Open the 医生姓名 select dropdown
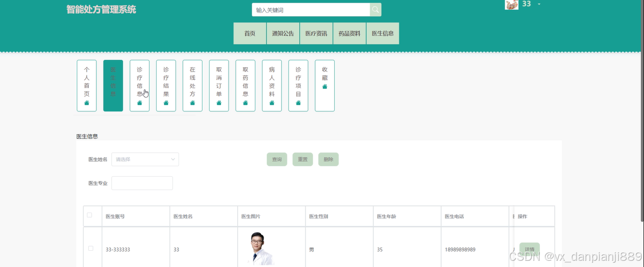Screen dimensions: 644x267 click(x=145, y=160)
